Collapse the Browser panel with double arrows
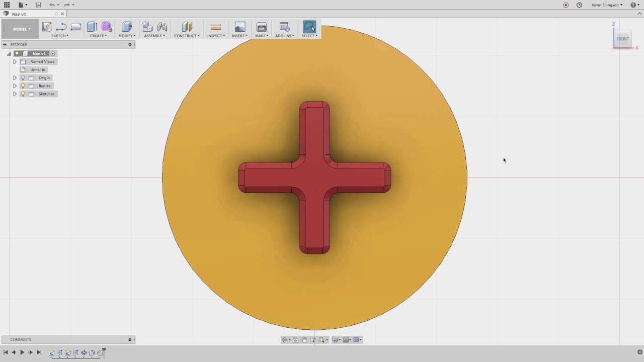 click(x=5, y=44)
